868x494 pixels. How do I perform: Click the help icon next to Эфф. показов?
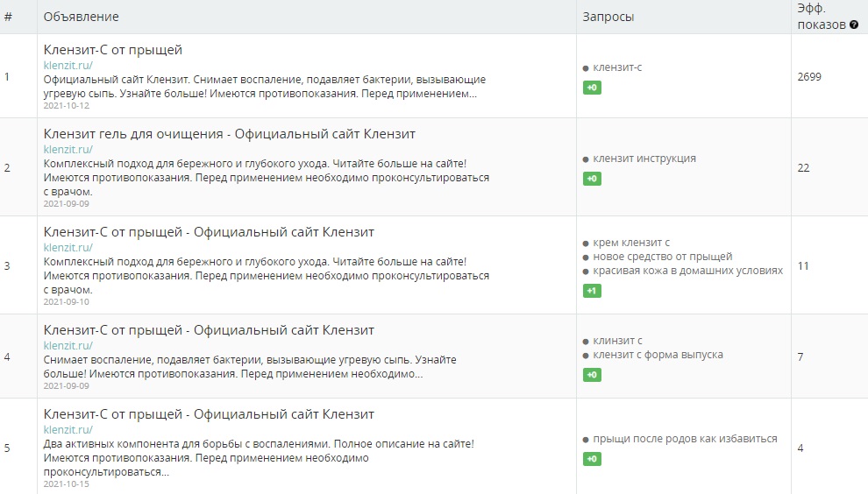coord(854,25)
